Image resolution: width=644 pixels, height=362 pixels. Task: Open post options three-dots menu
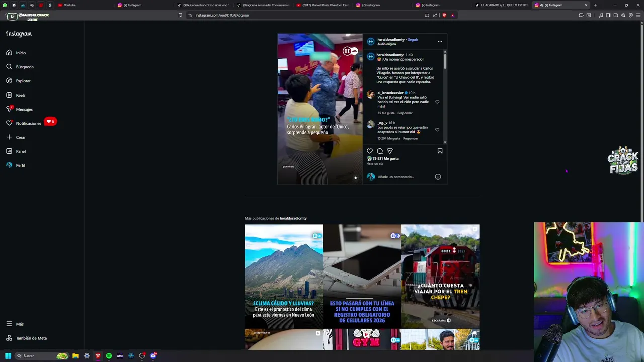tap(440, 41)
